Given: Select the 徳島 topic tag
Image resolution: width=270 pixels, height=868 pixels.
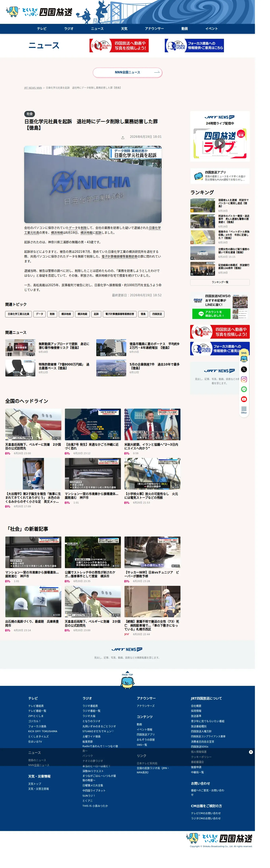Looking at the screenshot, I should [x=143, y=314].
